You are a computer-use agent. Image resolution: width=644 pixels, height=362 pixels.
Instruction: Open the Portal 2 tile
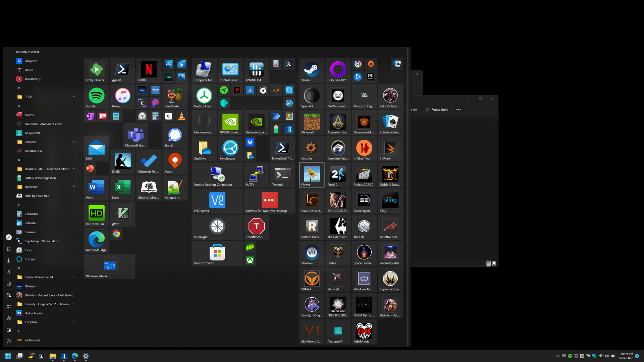338,175
